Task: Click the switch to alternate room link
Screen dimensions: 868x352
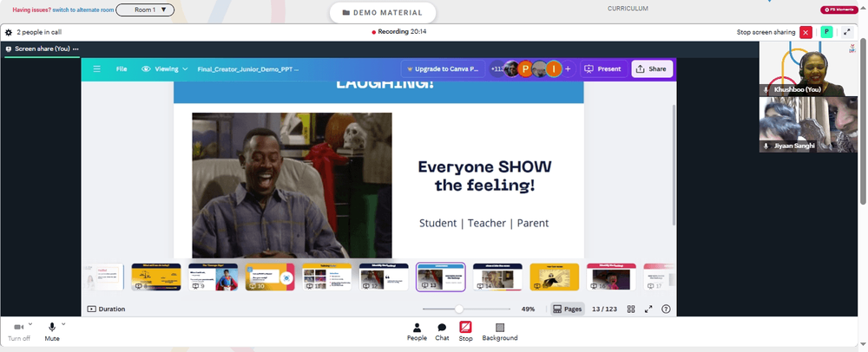Action: (x=83, y=10)
